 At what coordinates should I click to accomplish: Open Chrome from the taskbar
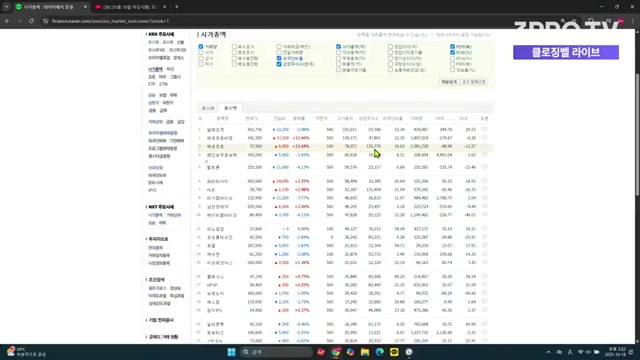336,352
